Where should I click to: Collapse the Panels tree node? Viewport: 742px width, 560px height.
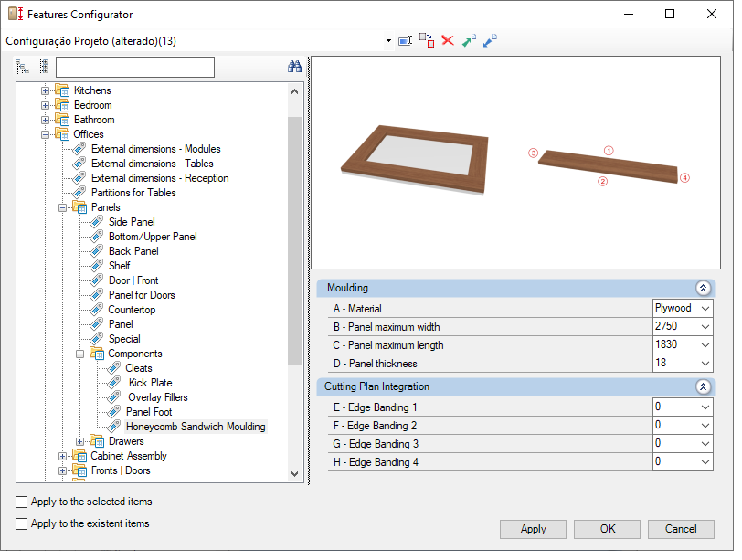coord(62,207)
